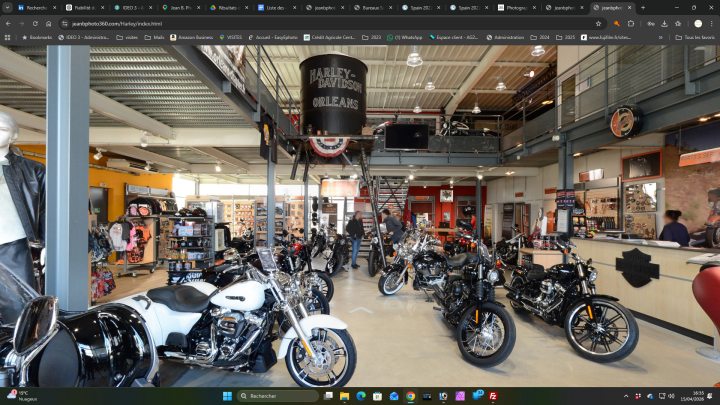
Task: Open the Extensions puzzle icon
Action: click(631, 23)
